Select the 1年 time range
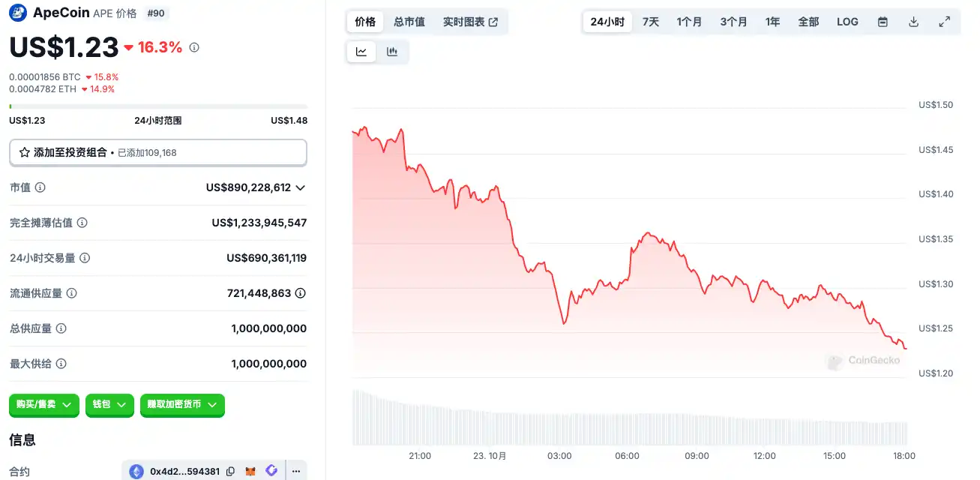This screenshot has height=480, width=980. pos(772,22)
